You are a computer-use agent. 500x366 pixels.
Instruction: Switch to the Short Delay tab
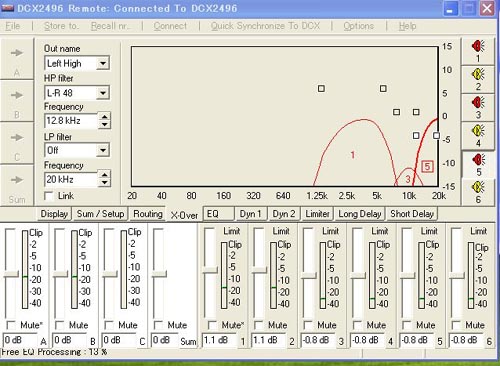412,214
